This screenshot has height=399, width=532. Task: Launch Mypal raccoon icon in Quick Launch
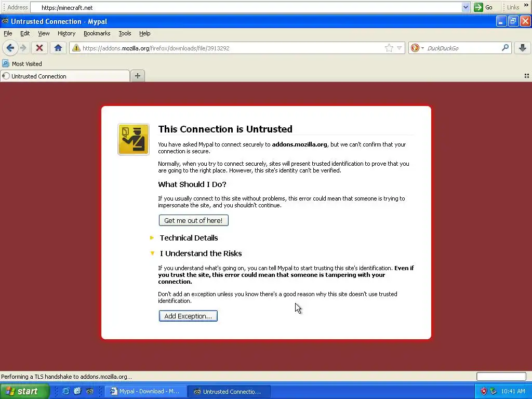(89, 391)
